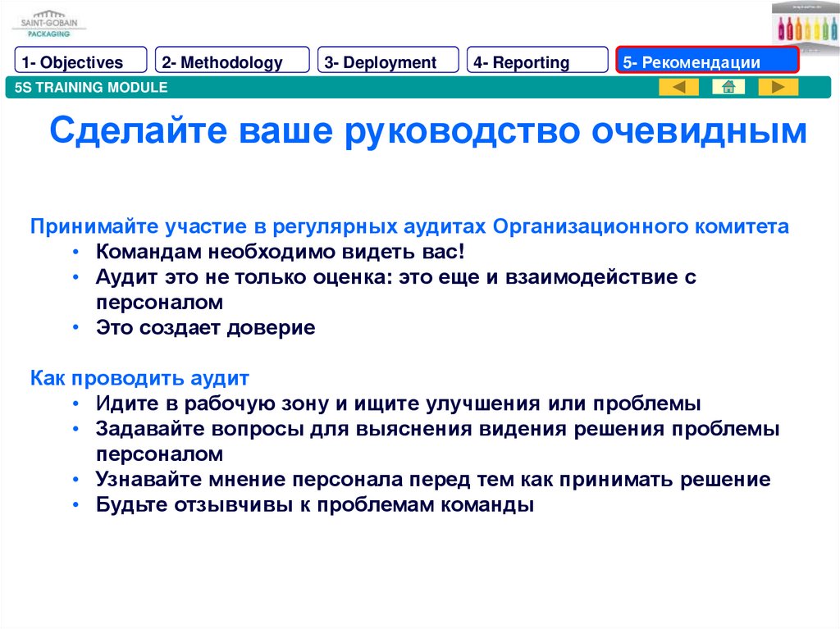Click the Saint-Gobain Packaging logo
The width and height of the screenshot is (840, 629).
pyautogui.click(x=48, y=24)
